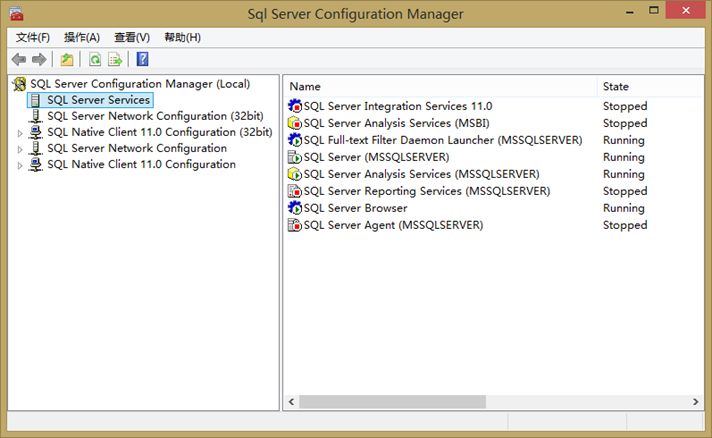Click the Up one level toolbar icon
The image size is (712, 438).
[67, 60]
